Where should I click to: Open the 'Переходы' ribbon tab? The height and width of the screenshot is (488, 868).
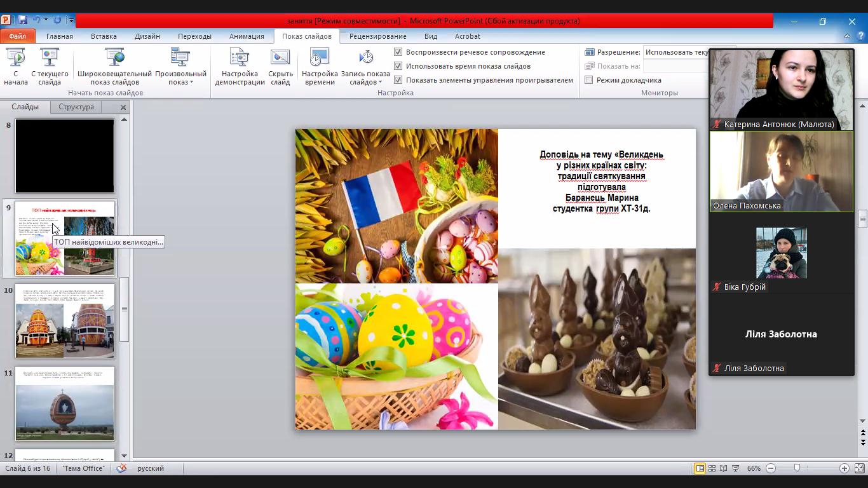194,36
